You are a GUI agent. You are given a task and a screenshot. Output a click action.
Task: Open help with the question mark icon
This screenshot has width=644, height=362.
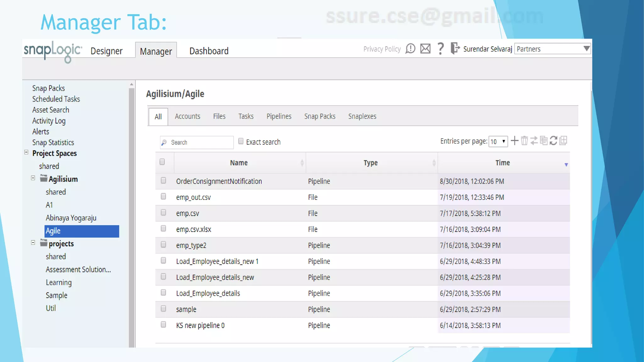pos(441,49)
